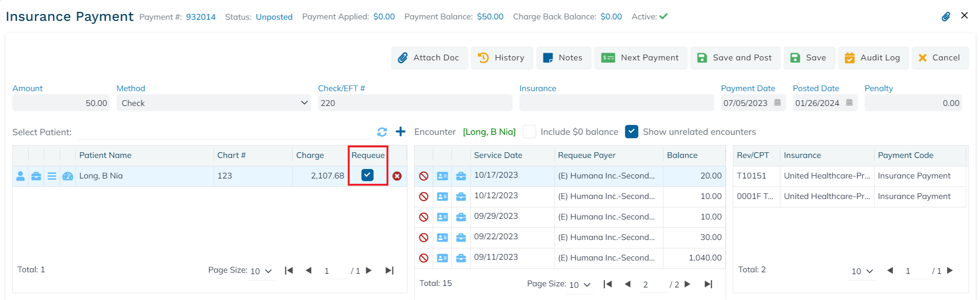Viewport: 980px width, 300px height.
Task: Click the dashboard gauge icon in patient row
Action: click(x=68, y=176)
